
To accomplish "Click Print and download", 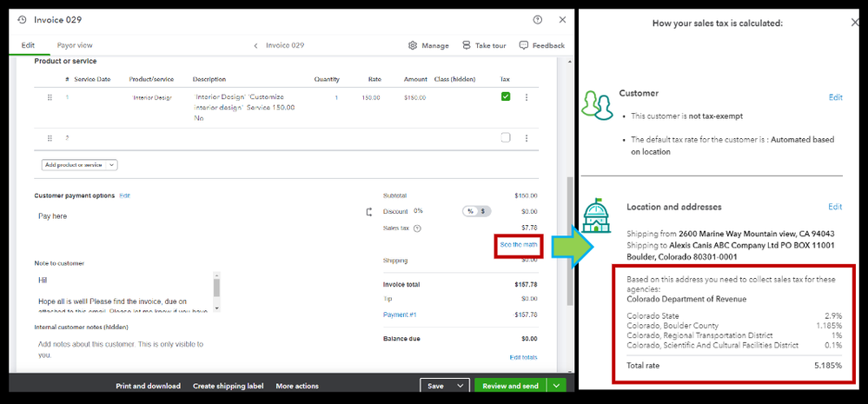I will 148,387.
